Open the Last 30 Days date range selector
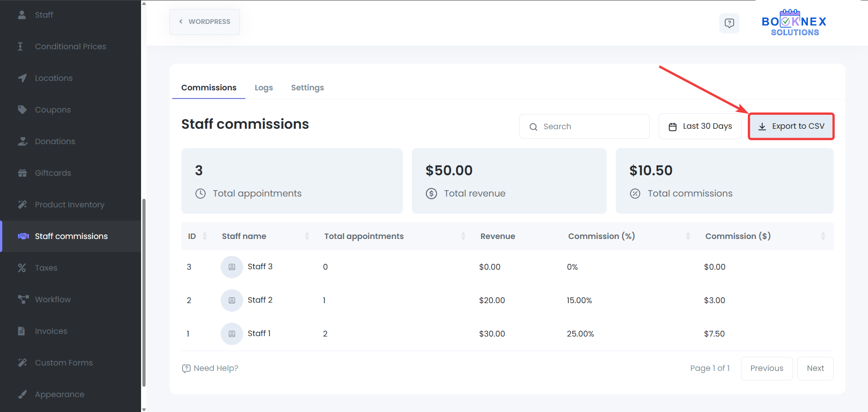 [x=700, y=126]
